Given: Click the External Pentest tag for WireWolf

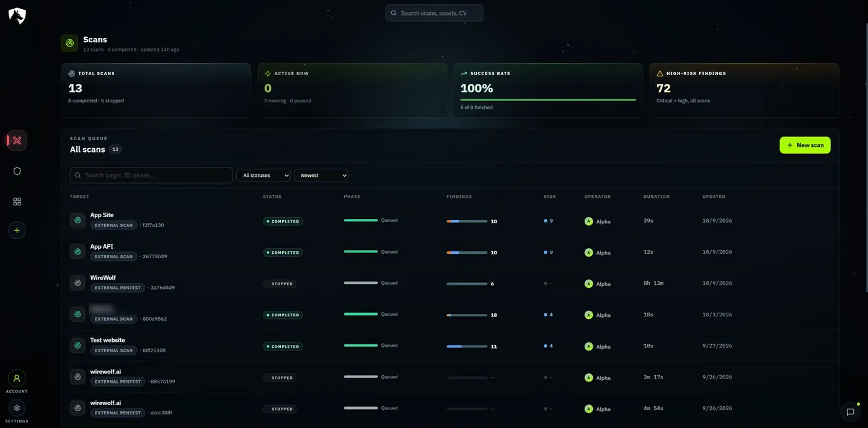Looking at the screenshot, I should 118,288.
